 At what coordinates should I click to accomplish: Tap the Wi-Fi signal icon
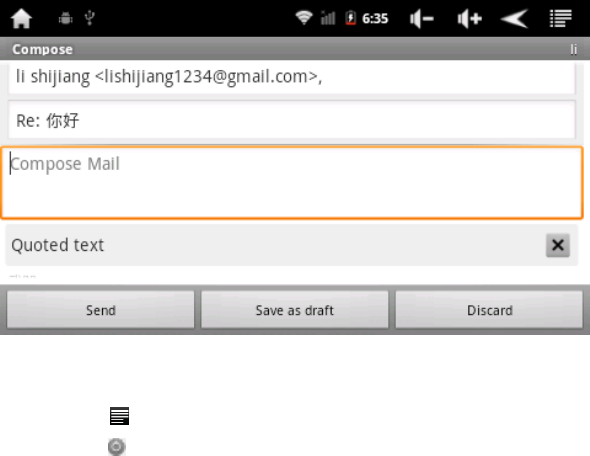304,18
